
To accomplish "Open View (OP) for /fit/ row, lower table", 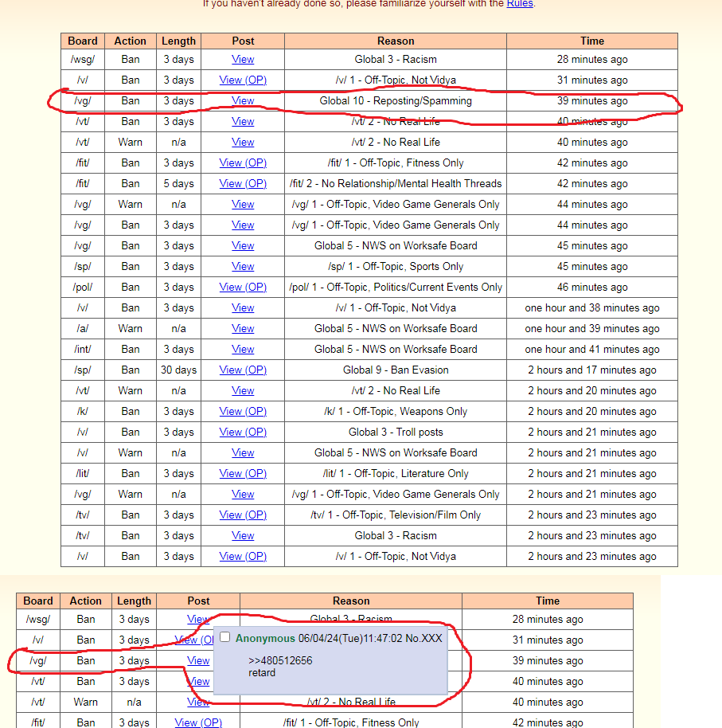I will point(198,723).
